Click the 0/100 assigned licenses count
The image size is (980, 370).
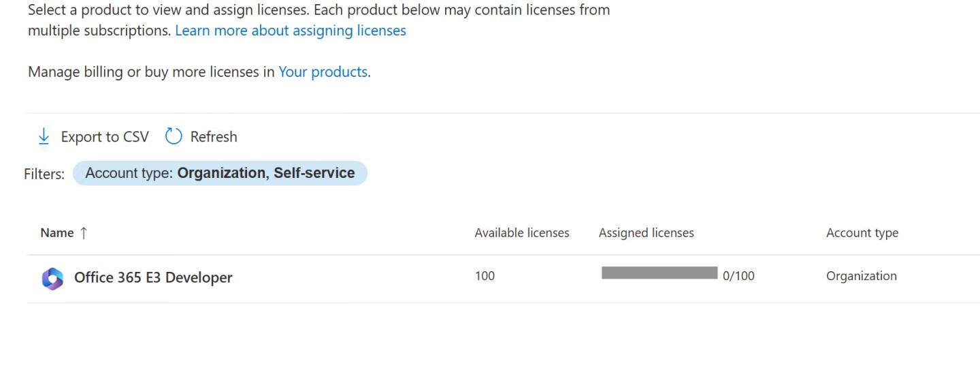[x=738, y=276]
